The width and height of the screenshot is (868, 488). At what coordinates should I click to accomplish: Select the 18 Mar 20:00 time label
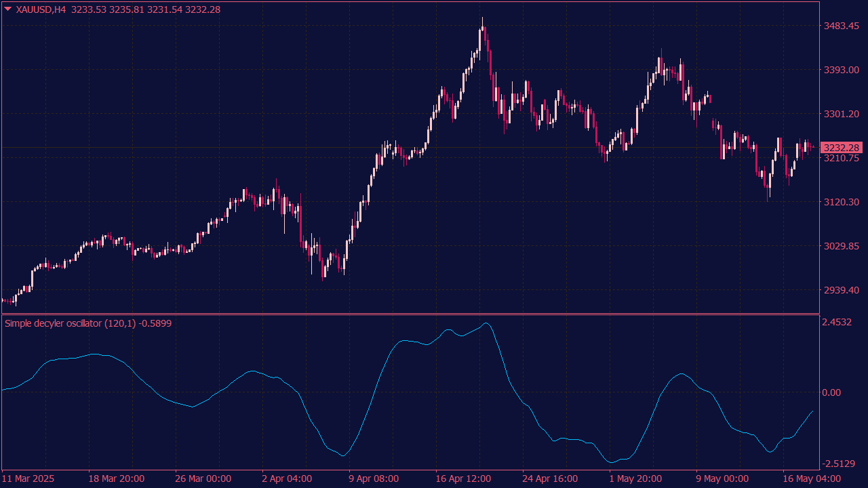pyautogui.click(x=116, y=479)
